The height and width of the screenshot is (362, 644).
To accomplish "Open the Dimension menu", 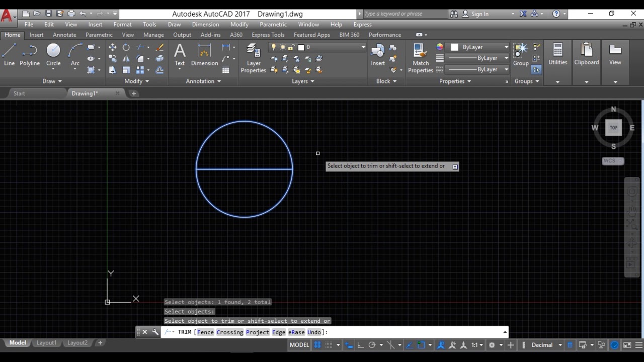I will [205, 24].
